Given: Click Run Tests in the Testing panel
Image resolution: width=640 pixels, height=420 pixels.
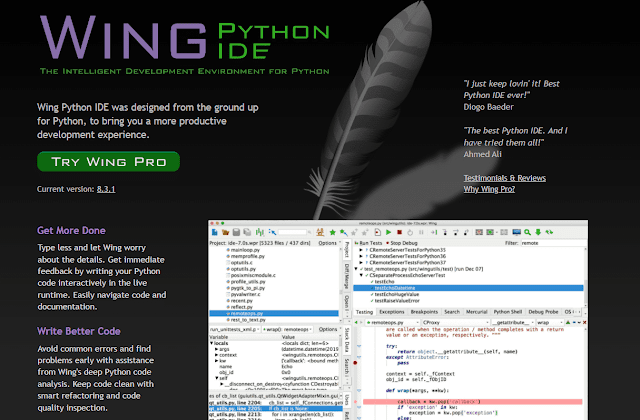Looking at the screenshot, I should [x=368, y=243].
